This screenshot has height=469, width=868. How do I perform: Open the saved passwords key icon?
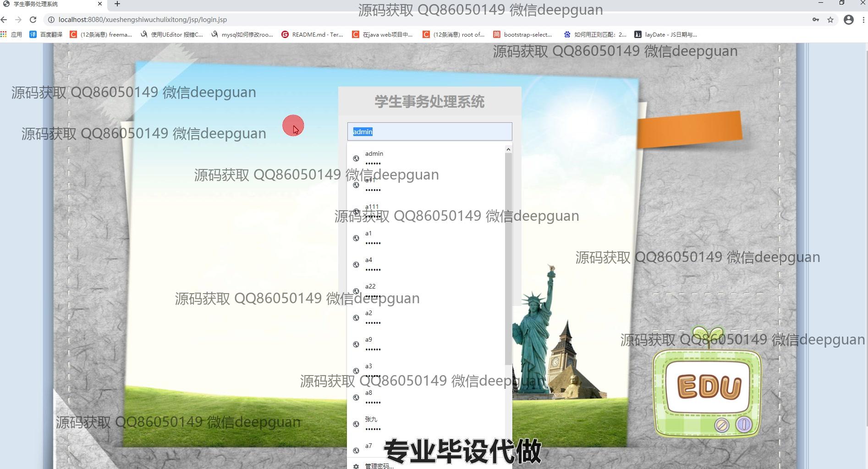tap(815, 20)
